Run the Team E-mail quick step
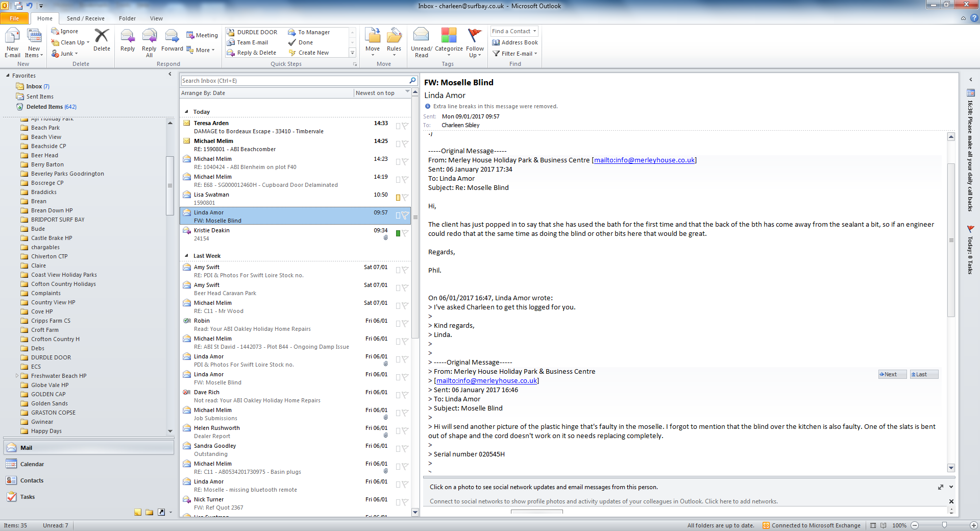Screen dimensions: 980x531 (248, 42)
